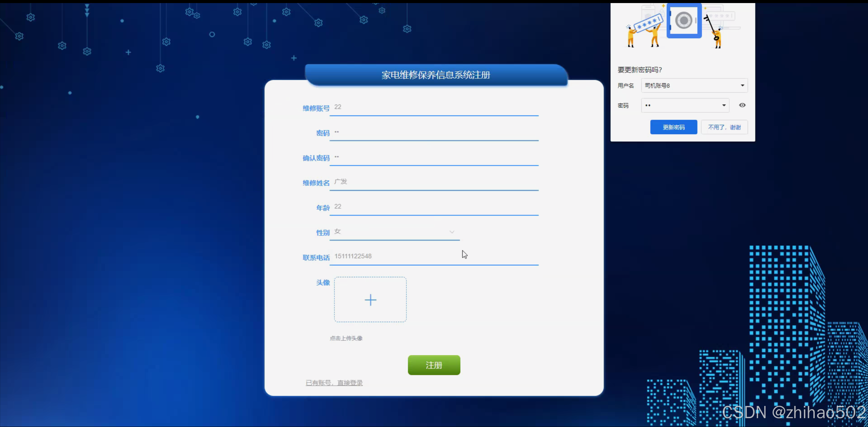The height and width of the screenshot is (427, 868).
Task: Click the safe vault illustration in password dialog
Action: (683, 20)
